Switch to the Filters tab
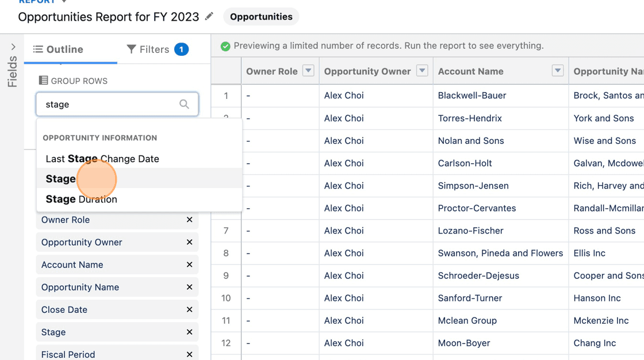This screenshot has width=644, height=360. click(x=158, y=49)
